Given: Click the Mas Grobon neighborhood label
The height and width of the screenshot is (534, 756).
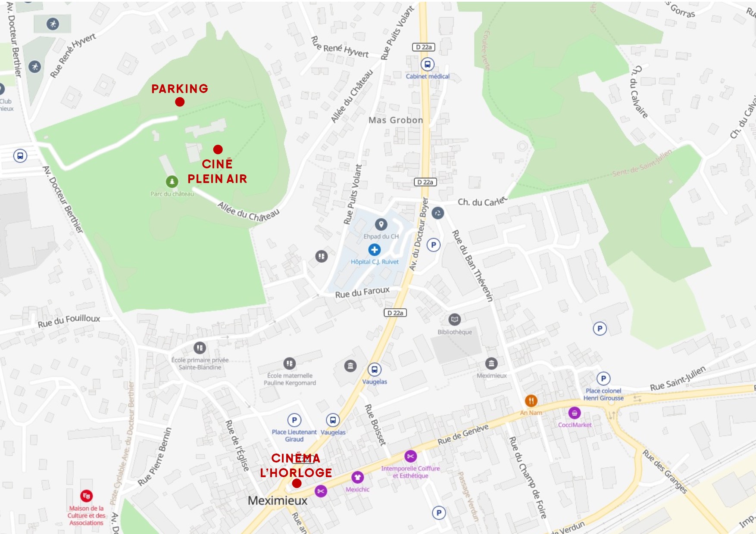Looking at the screenshot, I should tap(396, 120).
